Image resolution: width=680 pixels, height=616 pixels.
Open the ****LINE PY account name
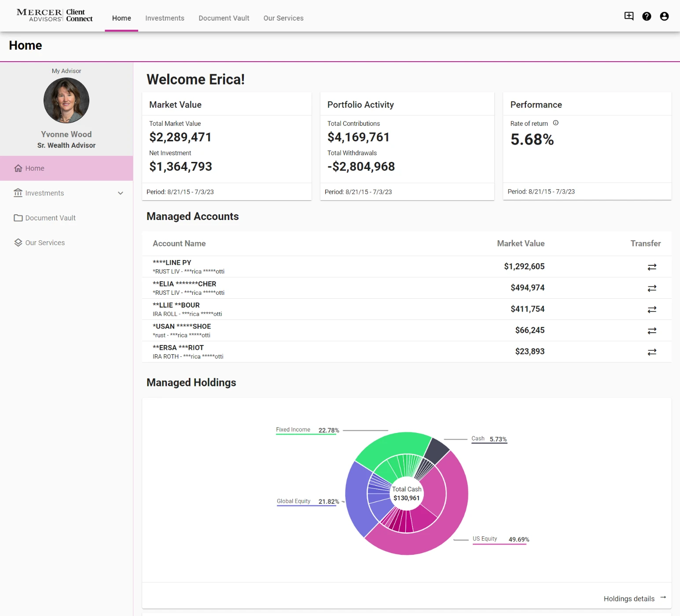tap(172, 263)
